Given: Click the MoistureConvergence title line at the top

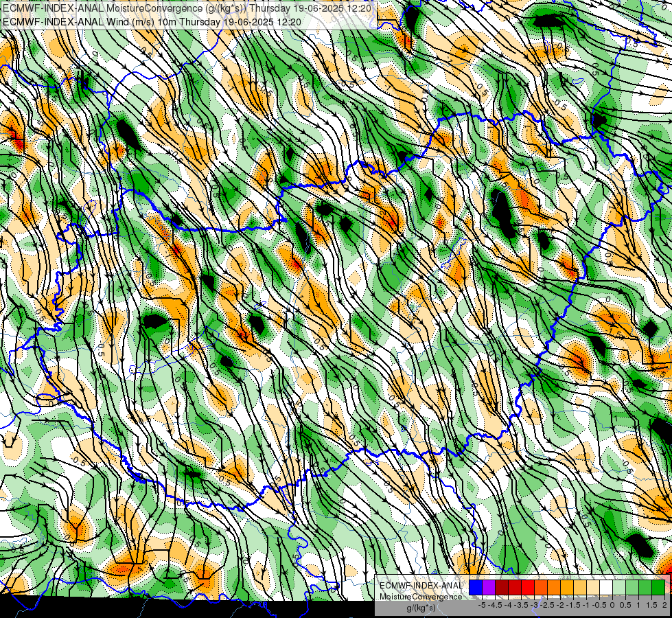Looking at the screenshot, I should tap(187, 8).
